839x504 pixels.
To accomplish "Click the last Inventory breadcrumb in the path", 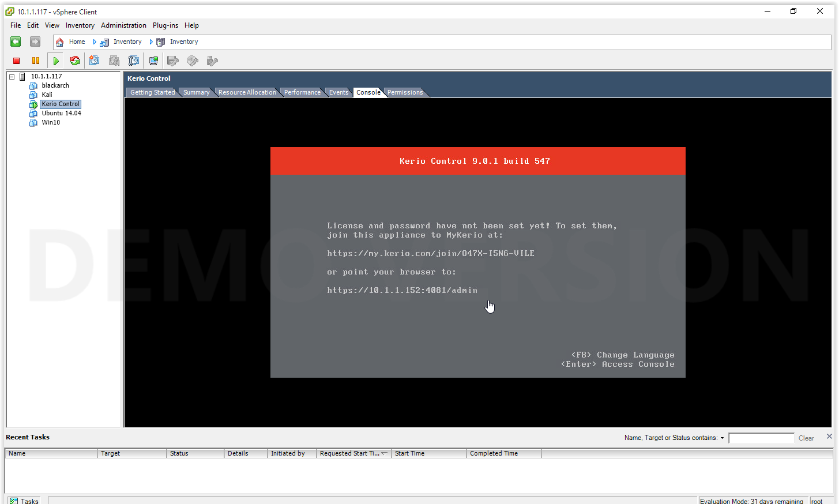I will (x=184, y=42).
